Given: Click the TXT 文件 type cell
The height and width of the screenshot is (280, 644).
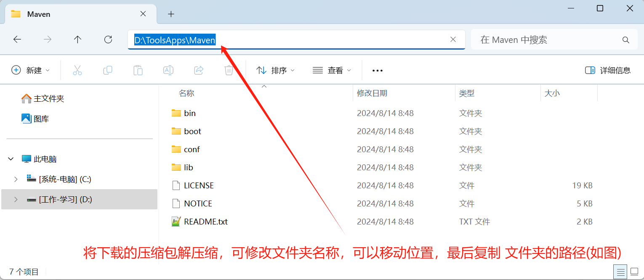Looking at the screenshot, I should pyautogui.click(x=474, y=222).
